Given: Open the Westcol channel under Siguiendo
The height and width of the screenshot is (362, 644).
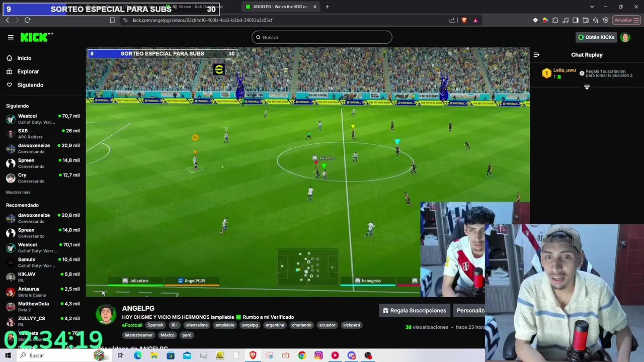Looking at the screenshot, I should click(43, 119).
